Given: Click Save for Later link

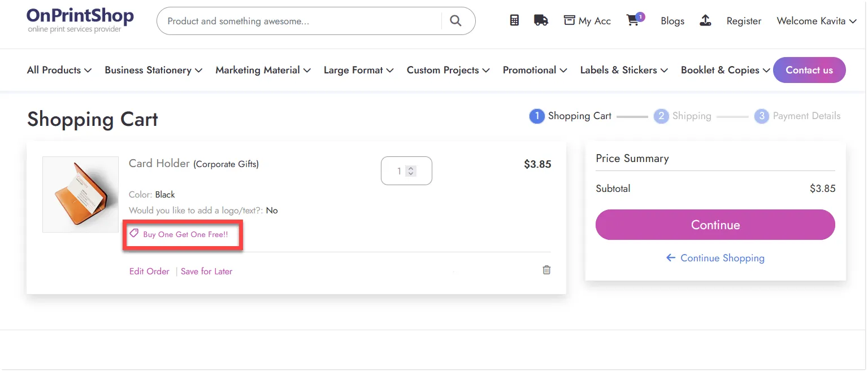Looking at the screenshot, I should (x=206, y=272).
